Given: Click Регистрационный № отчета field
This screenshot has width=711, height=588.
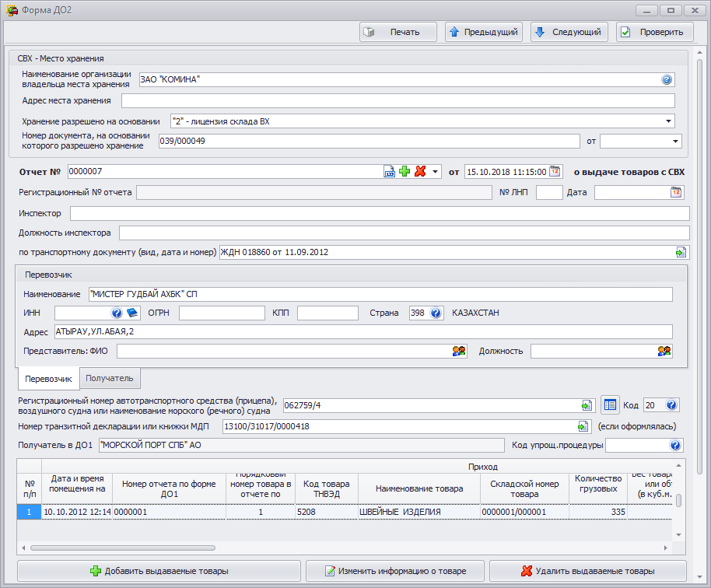Looking at the screenshot, I should pyautogui.click(x=314, y=193).
